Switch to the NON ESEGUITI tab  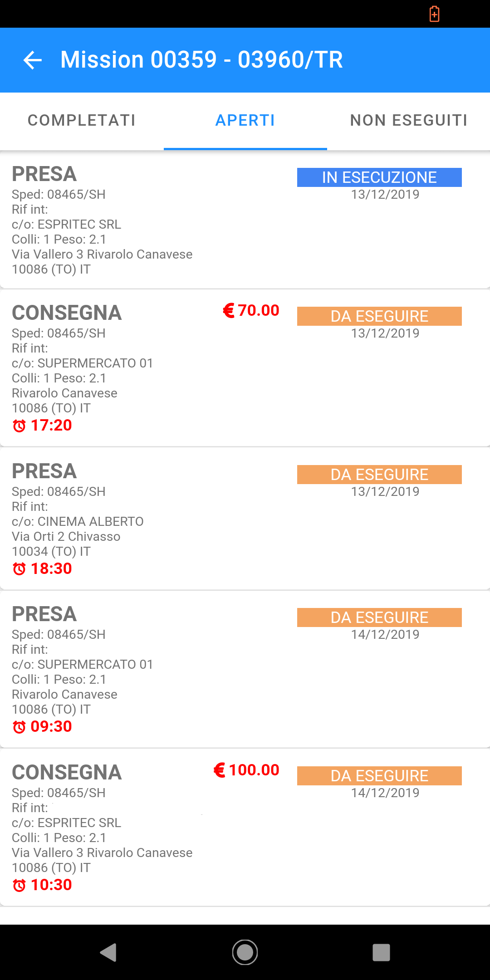coord(408,121)
